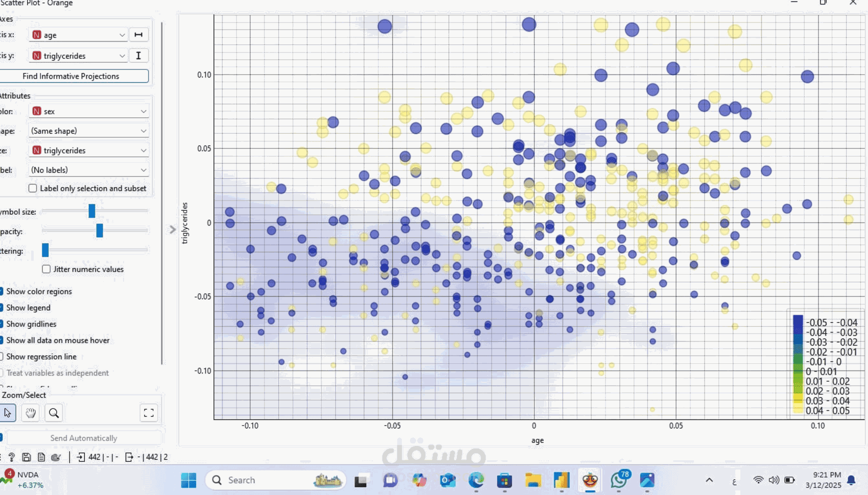Click y-axis tick label "0.10"

click(x=204, y=75)
